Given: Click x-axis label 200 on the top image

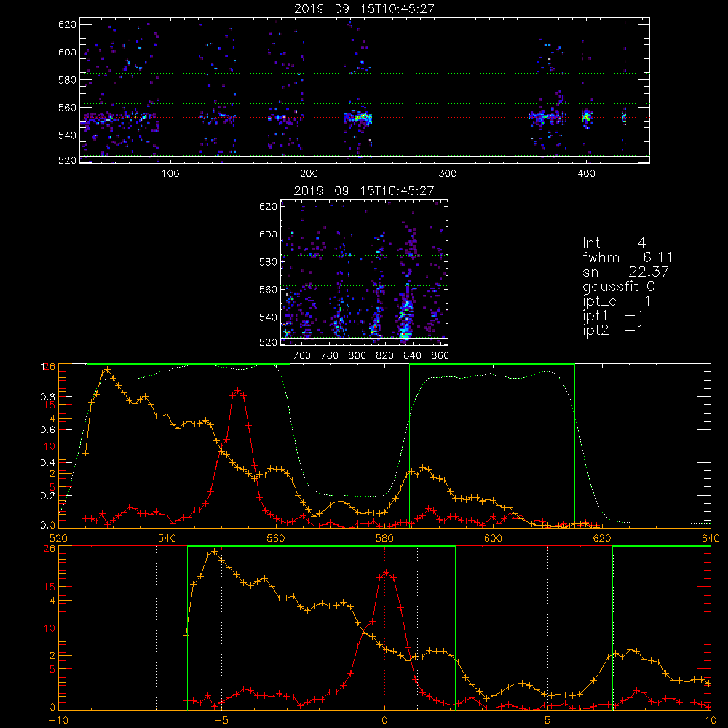Looking at the screenshot, I should click(x=309, y=174).
